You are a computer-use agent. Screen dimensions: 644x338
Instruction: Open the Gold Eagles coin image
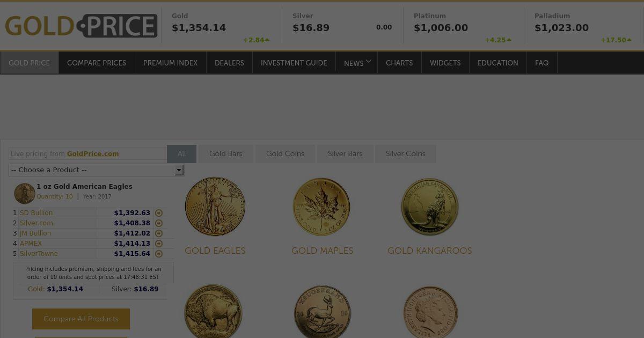click(x=215, y=207)
